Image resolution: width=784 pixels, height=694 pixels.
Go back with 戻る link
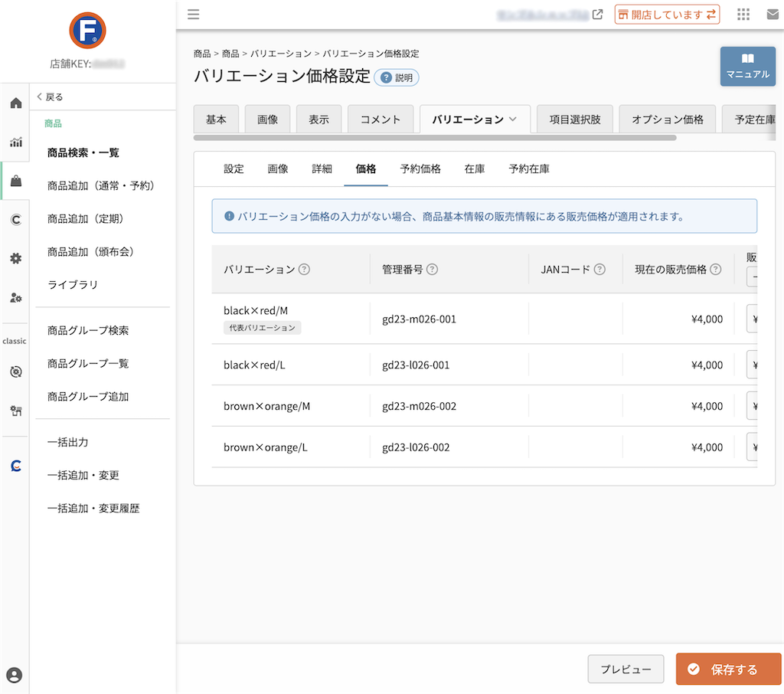[50, 97]
